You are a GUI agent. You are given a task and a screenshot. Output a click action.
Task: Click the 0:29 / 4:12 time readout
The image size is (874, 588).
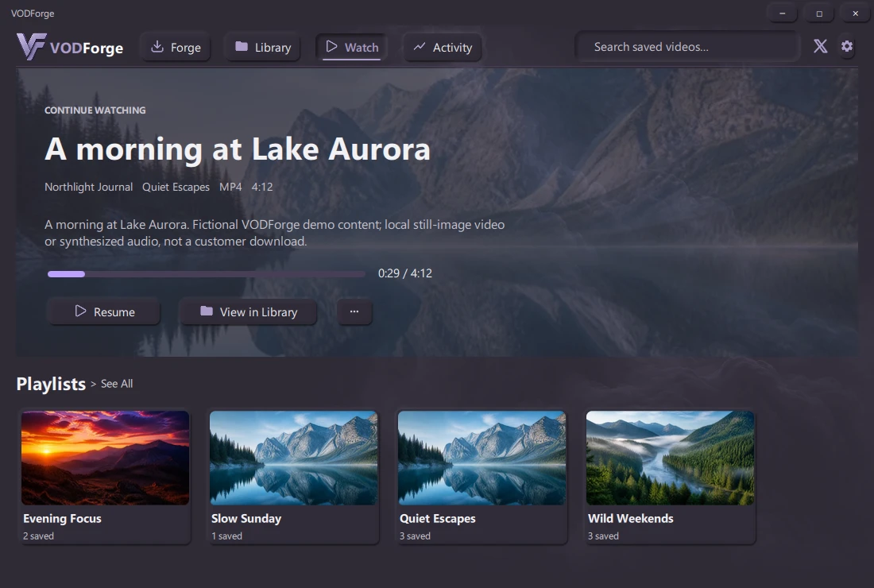[x=405, y=273]
